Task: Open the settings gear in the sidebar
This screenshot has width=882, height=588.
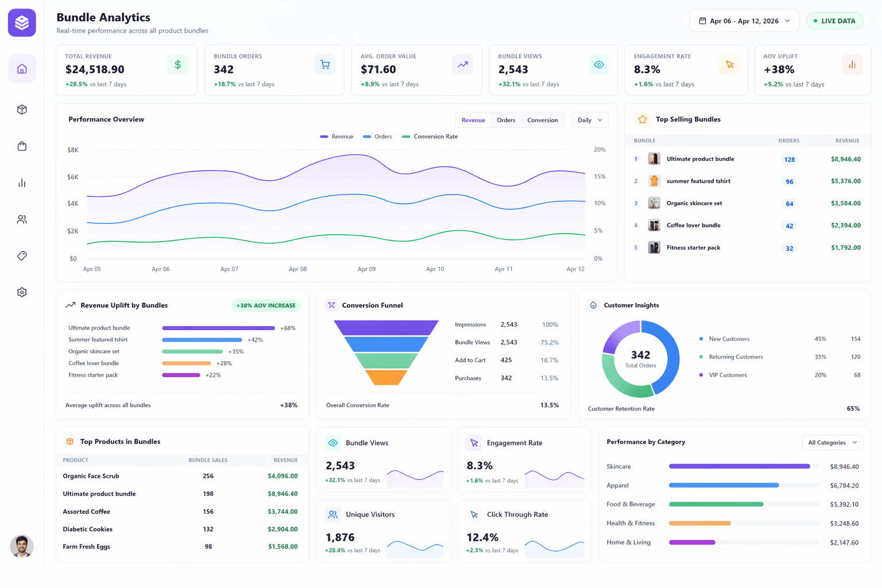Action: tap(22, 292)
